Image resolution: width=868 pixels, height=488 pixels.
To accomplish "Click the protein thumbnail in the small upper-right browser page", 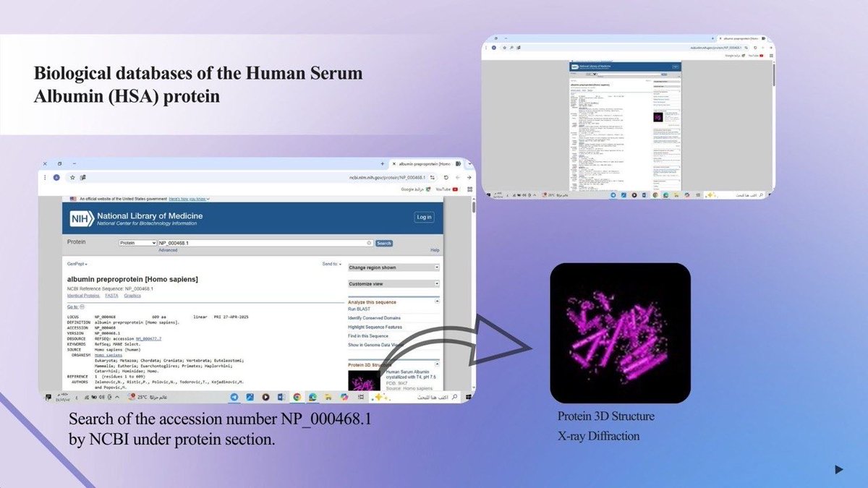I will pyautogui.click(x=658, y=116).
